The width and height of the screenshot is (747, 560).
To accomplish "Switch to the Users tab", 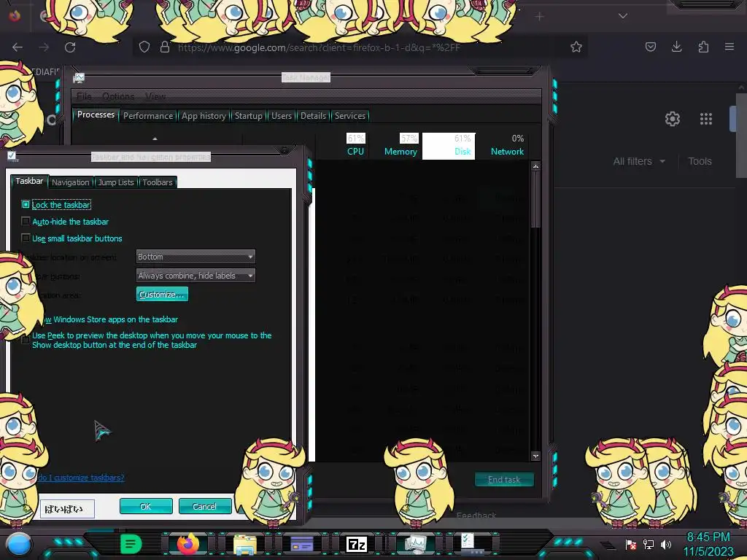I will [x=281, y=116].
